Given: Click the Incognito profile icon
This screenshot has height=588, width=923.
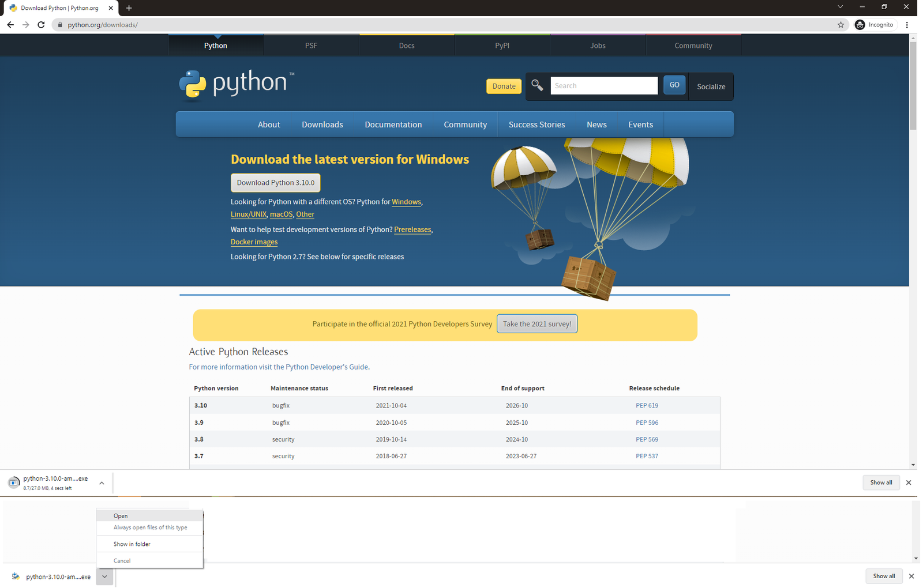Looking at the screenshot, I should click(x=859, y=25).
